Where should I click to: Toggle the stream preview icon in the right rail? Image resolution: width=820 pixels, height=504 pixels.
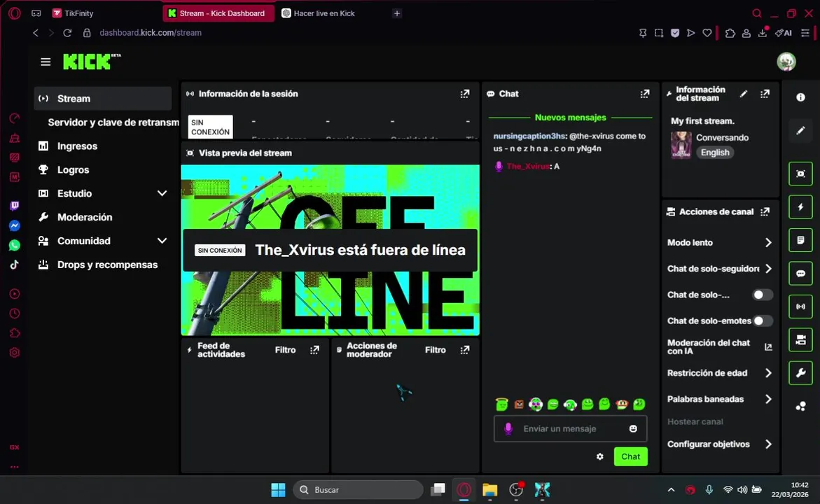click(800, 174)
